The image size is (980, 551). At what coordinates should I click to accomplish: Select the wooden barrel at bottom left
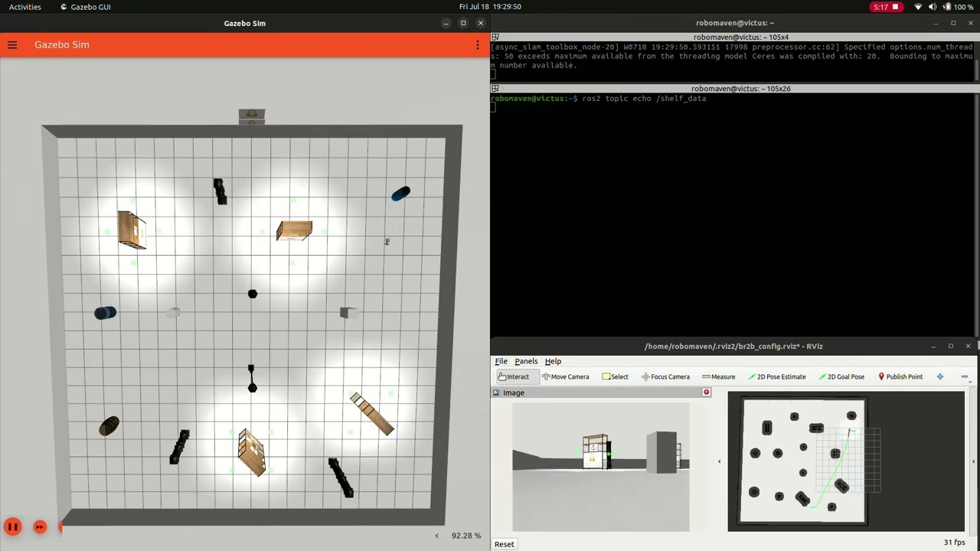(x=109, y=427)
